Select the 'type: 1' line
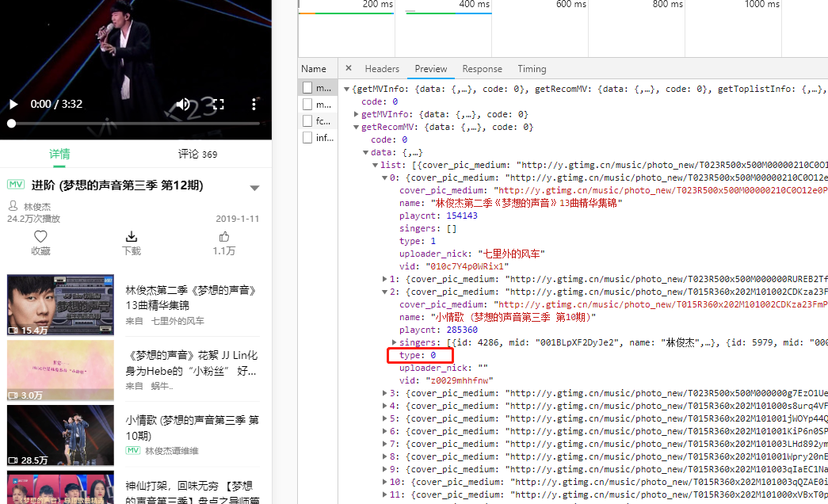Screen dimensions: 828x504 [418, 241]
